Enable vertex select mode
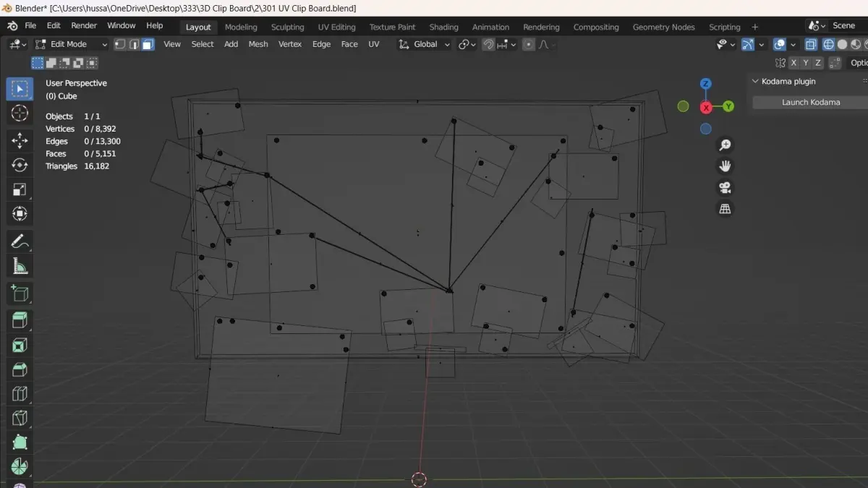Viewport: 868px width, 488px height. 121,44
